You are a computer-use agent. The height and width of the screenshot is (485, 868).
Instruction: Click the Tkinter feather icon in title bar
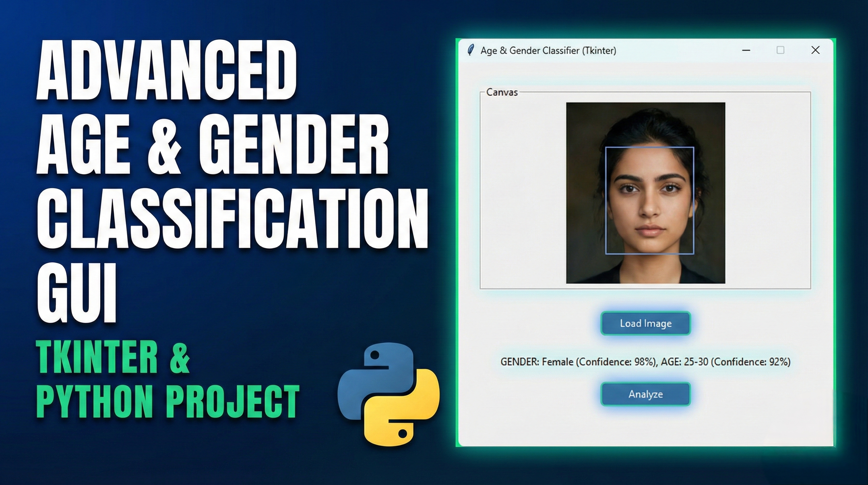471,50
